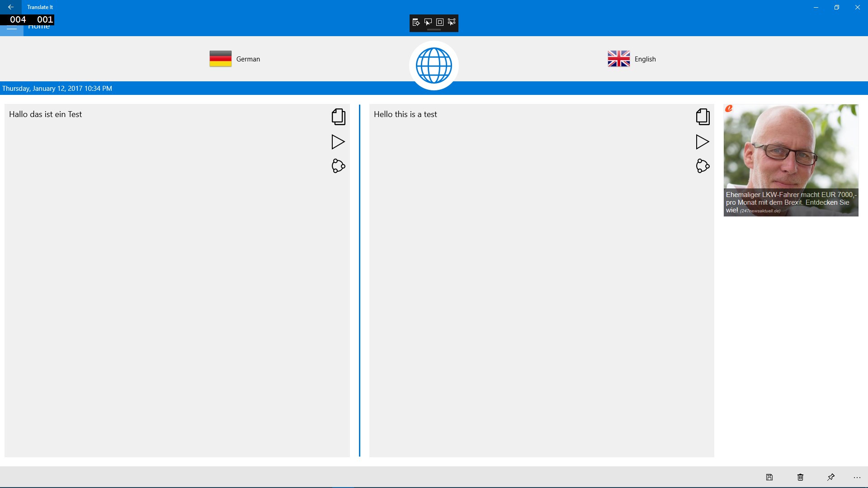Select English as target language
This screenshot has height=488, width=868.
point(632,58)
